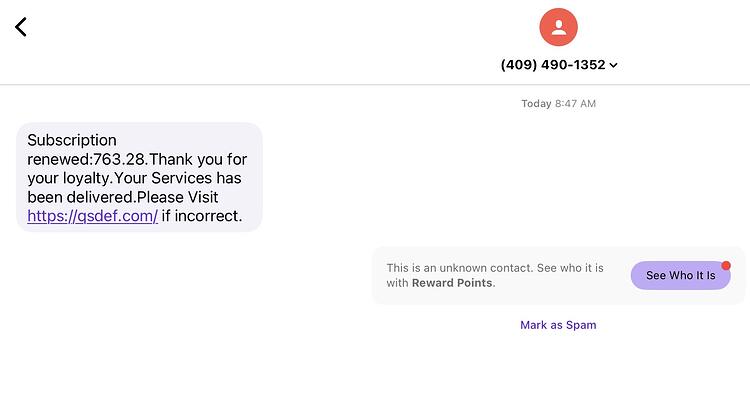Tap the red contact avatar circle
Screen dimensions: 750x398
558,27
